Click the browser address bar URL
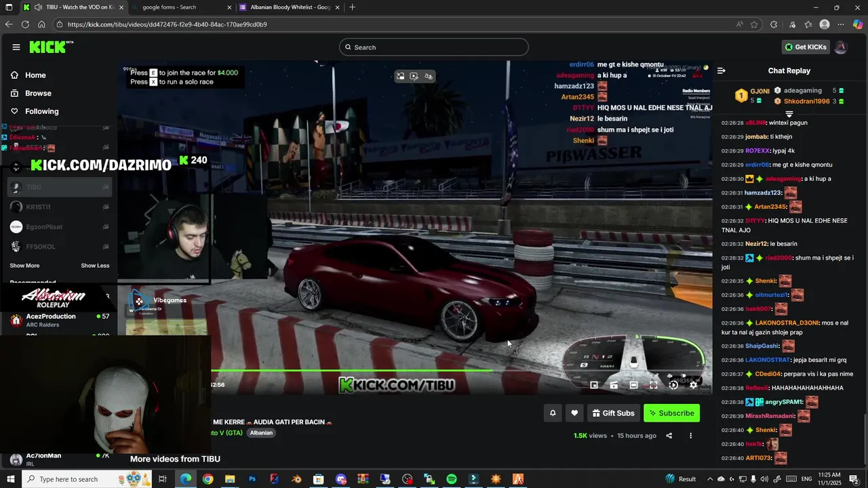The image size is (868, 488). pyautogui.click(x=167, y=24)
